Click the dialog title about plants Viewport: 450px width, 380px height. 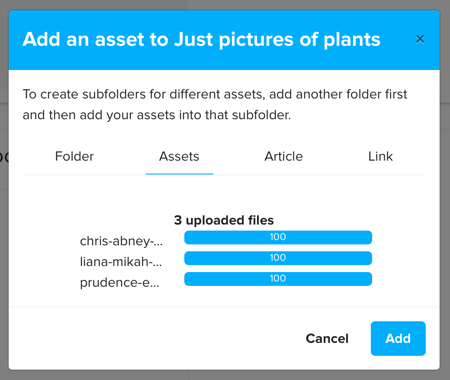[x=201, y=39]
